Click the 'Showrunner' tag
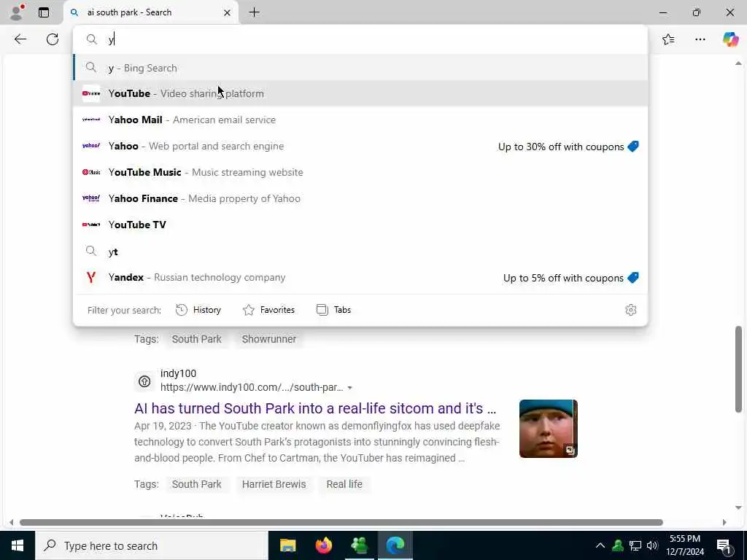Image resolution: width=747 pixels, height=560 pixels. 268,339
